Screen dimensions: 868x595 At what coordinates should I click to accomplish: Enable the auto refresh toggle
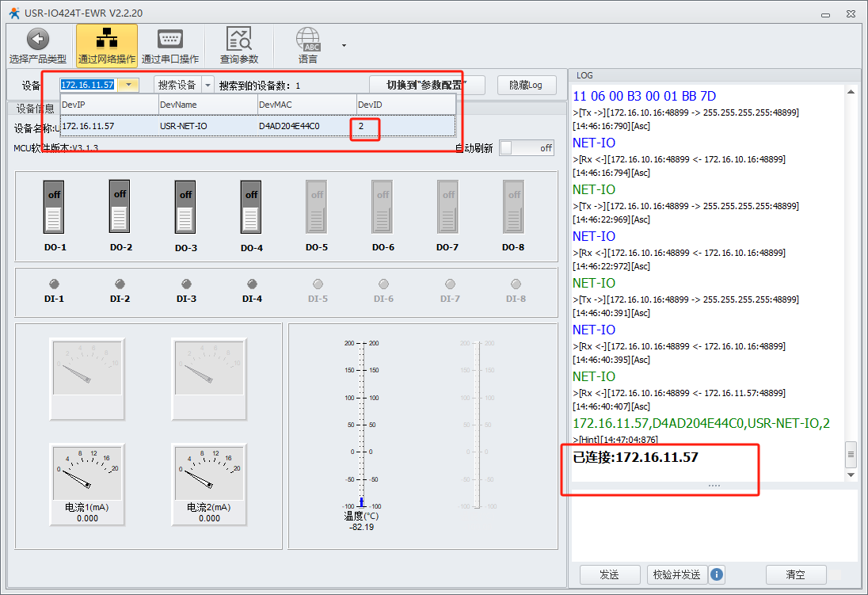pos(526,148)
